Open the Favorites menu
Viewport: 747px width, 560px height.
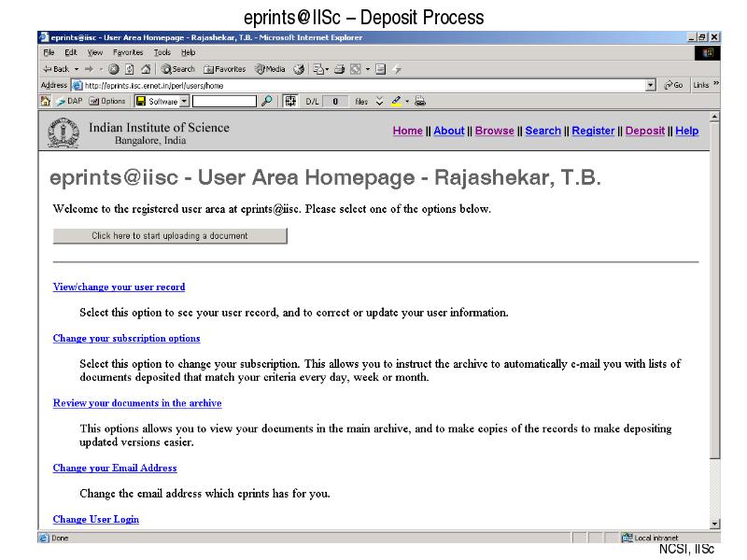[128, 52]
